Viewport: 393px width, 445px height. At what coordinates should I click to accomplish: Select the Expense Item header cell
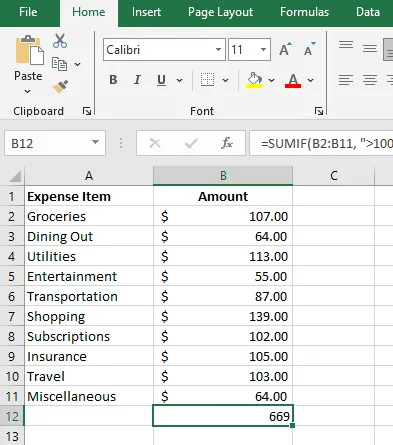click(x=89, y=196)
